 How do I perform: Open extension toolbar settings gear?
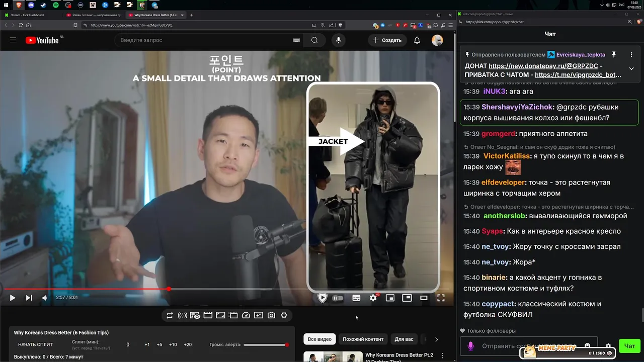click(x=284, y=315)
